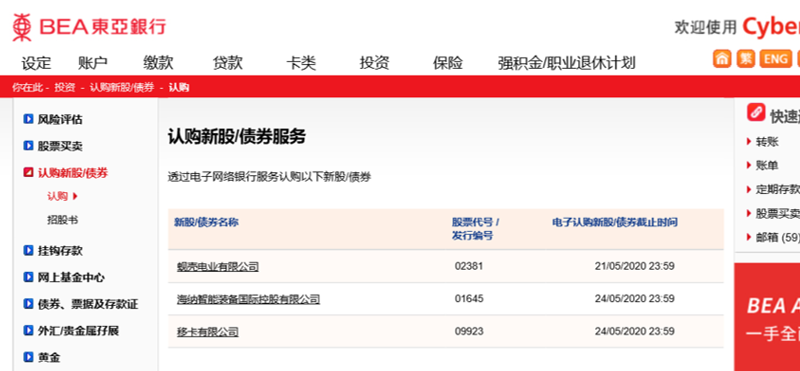Click blue arrow icon beside 网上基金中心
This screenshot has width=800, height=371.
[x=29, y=278]
